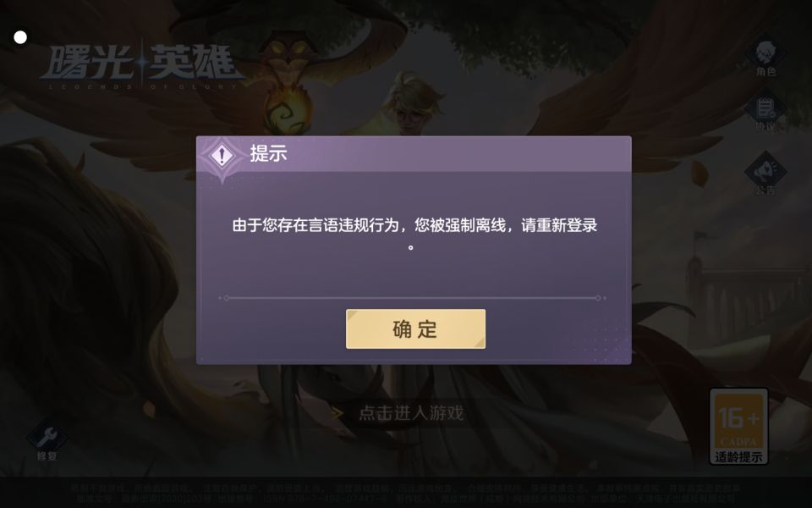Screen dimensions: 812x508
Task: Click the footer health advisory text
Action: tap(405, 493)
